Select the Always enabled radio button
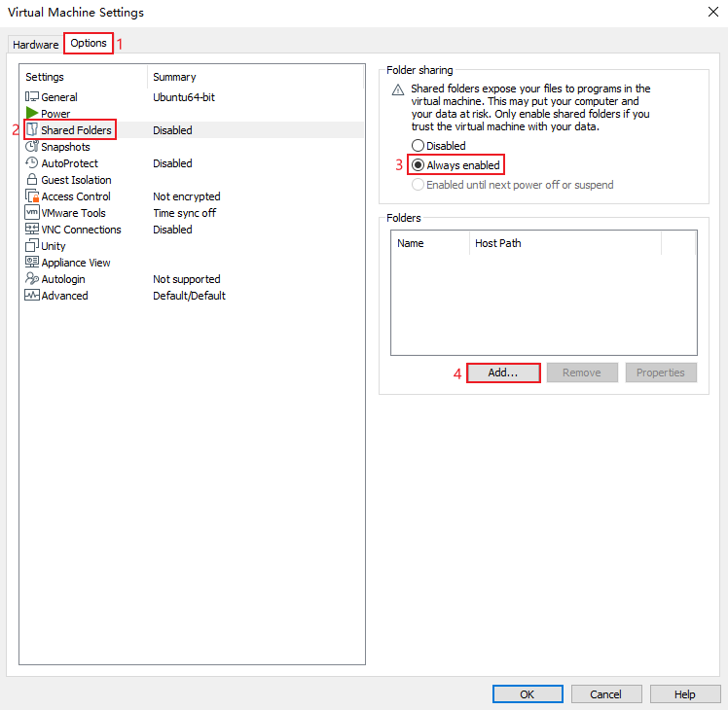 coord(418,165)
